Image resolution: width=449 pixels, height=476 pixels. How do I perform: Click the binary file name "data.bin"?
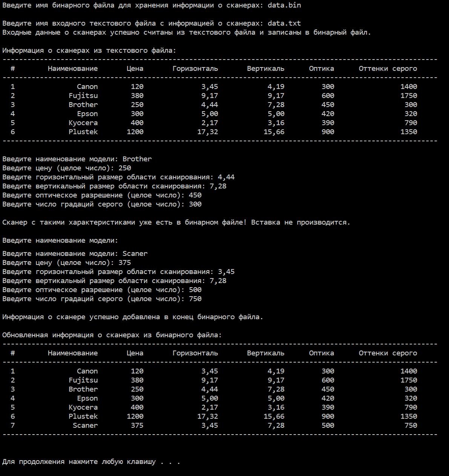(x=284, y=5)
